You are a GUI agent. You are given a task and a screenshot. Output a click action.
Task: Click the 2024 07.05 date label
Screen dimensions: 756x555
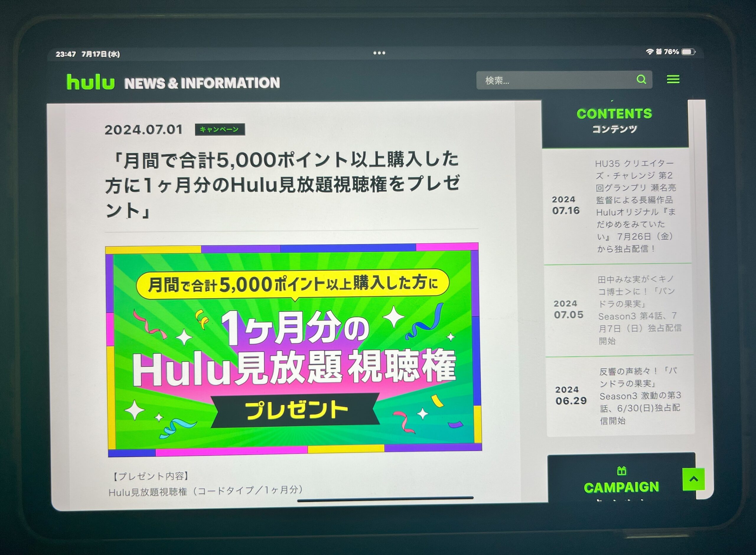coord(568,310)
